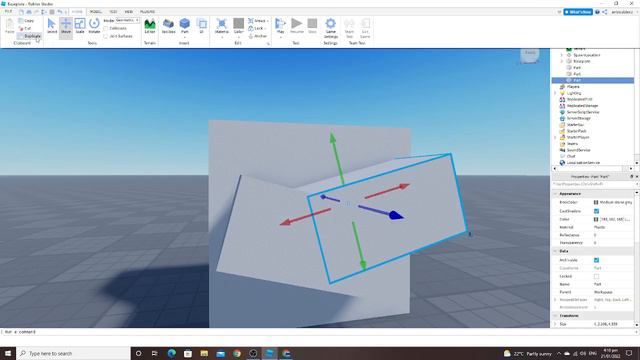Open the Lock dropdown
This screenshot has width=640, height=360.
coord(257,28)
